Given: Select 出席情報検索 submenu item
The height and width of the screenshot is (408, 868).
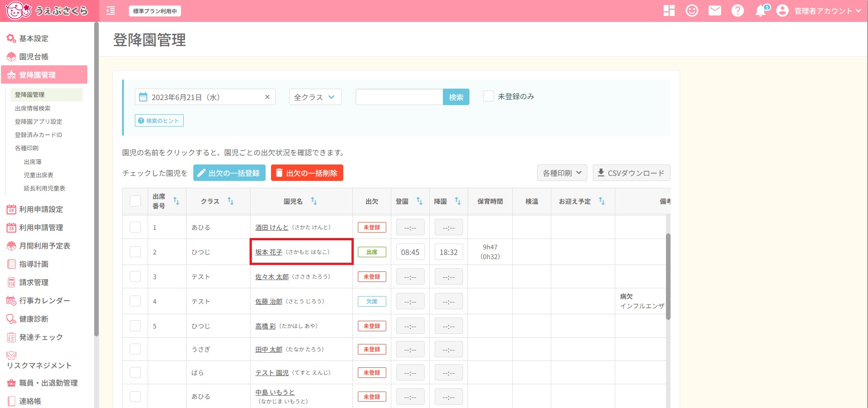Looking at the screenshot, I should point(32,108).
